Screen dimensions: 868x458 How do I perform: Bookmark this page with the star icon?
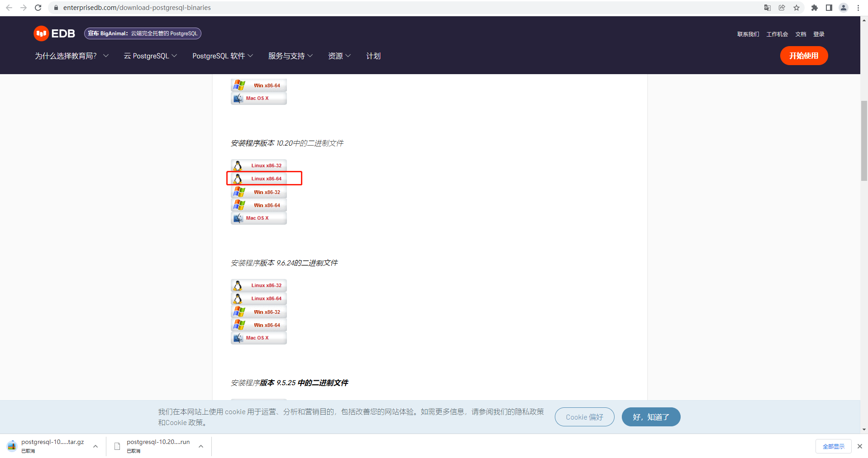[x=796, y=8]
